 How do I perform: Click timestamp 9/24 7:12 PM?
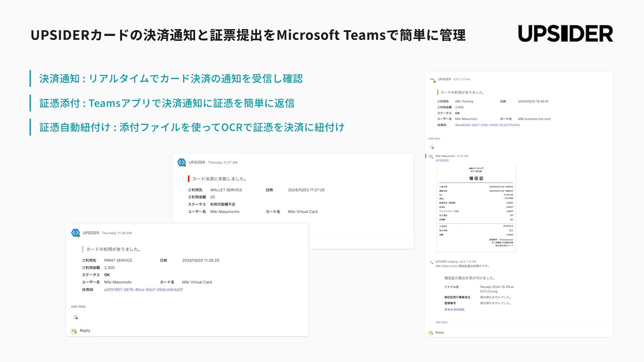467,262
